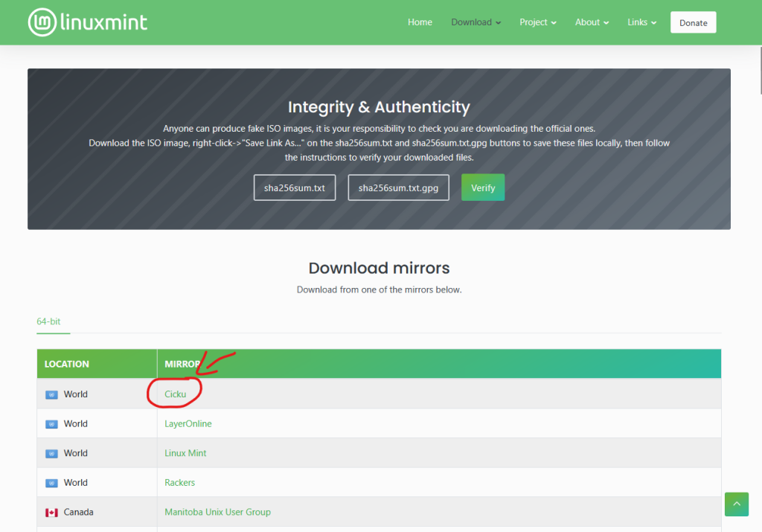Download the sha256sum.txt.gpg file
Screen dimensions: 762x532
[399, 188]
